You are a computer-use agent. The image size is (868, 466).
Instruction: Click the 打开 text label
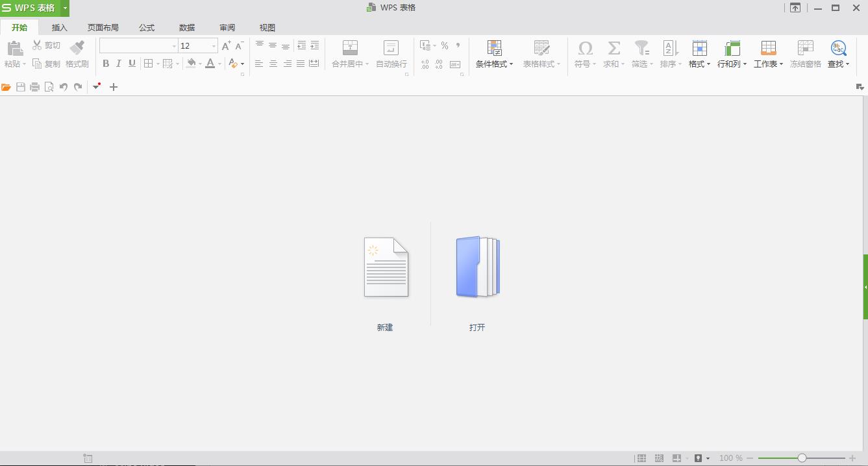tap(477, 328)
